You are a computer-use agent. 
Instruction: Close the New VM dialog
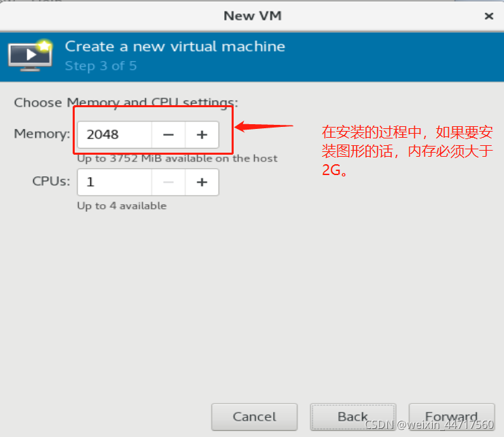(489, 16)
